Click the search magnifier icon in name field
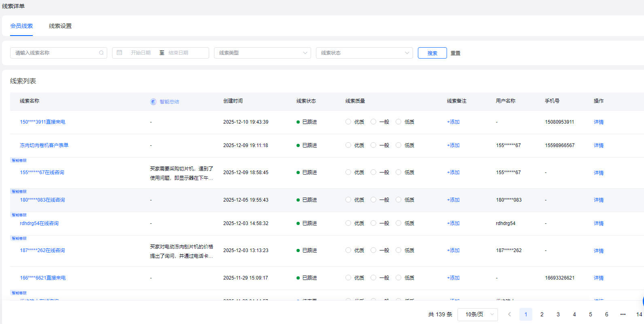Viewport: 644px width, 324px height. click(x=101, y=53)
